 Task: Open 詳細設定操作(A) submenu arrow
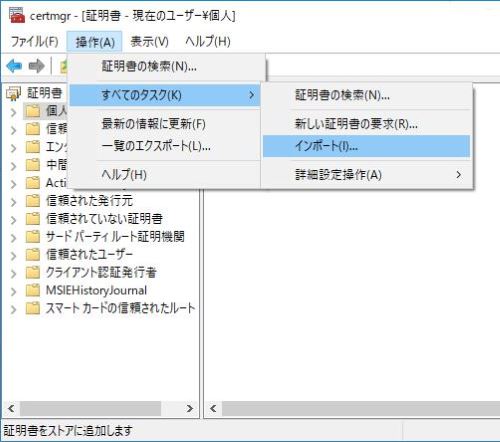point(459,175)
